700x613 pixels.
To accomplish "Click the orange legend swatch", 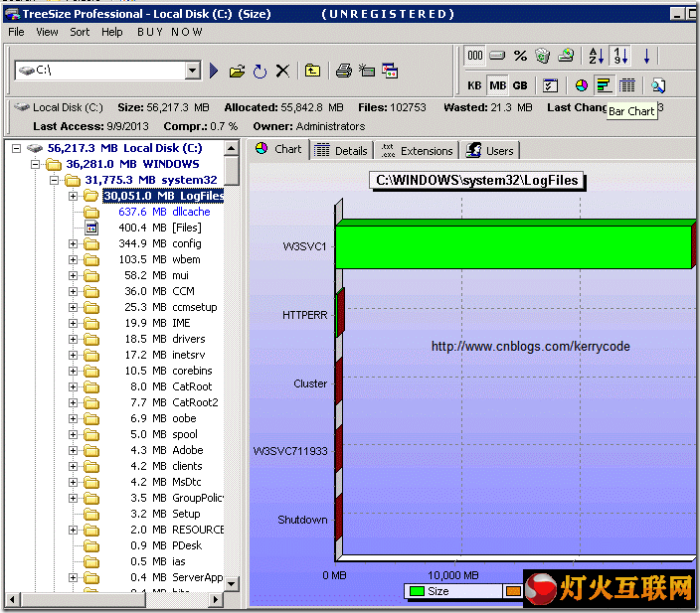I will tap(513, 591).
